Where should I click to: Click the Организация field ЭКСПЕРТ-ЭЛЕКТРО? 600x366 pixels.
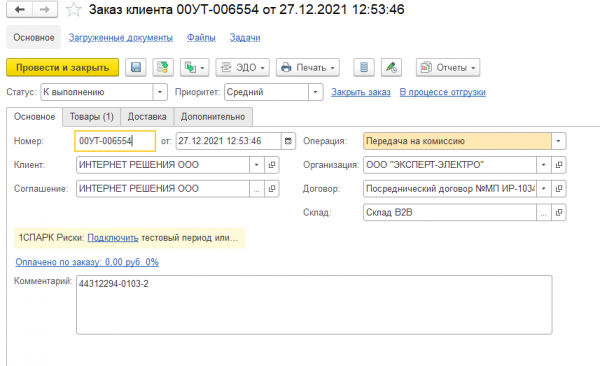(450, 165)
